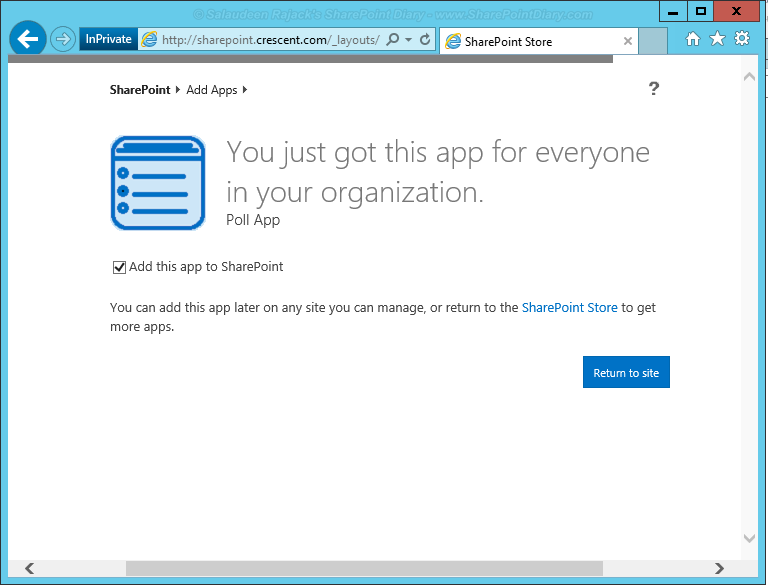Screen dimensions: 768x588
Task: Click the Refresh page icon
Action: click(425, 39)
